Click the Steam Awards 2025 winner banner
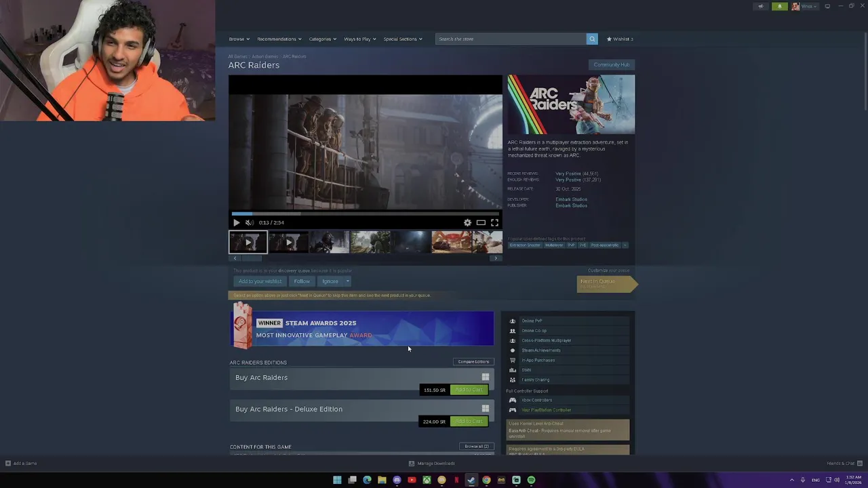The image size is (868, 488). click(x=362, y=329)
